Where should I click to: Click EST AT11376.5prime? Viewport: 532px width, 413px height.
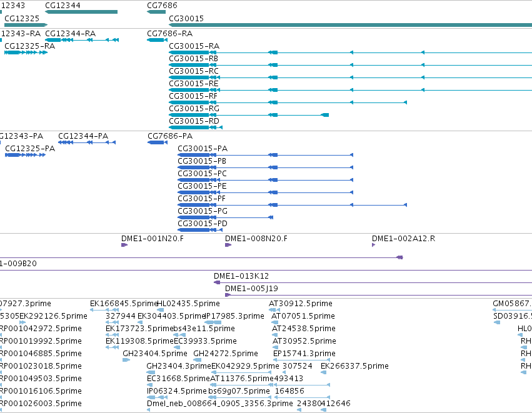(x=242, y=379)
